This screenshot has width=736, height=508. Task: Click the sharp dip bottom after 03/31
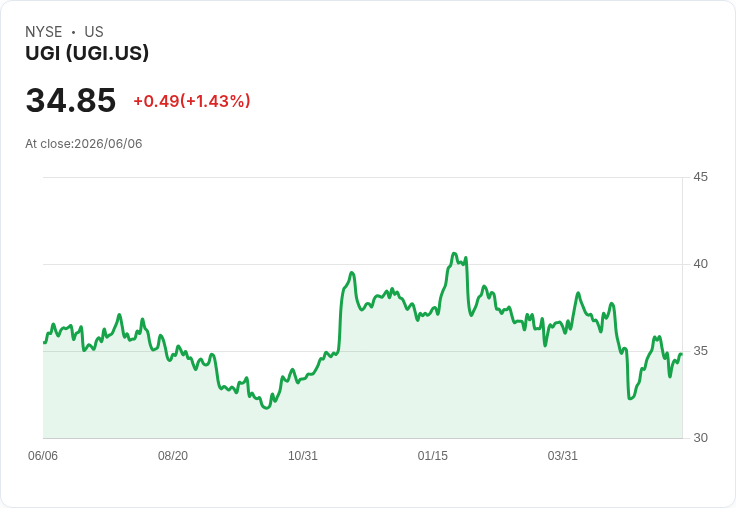(630, 399)
